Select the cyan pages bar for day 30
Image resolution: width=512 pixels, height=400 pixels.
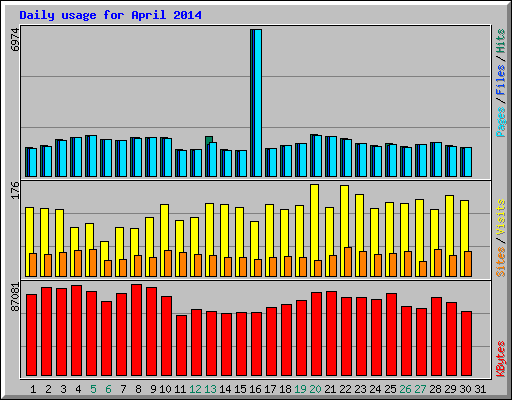coord(468,162)
